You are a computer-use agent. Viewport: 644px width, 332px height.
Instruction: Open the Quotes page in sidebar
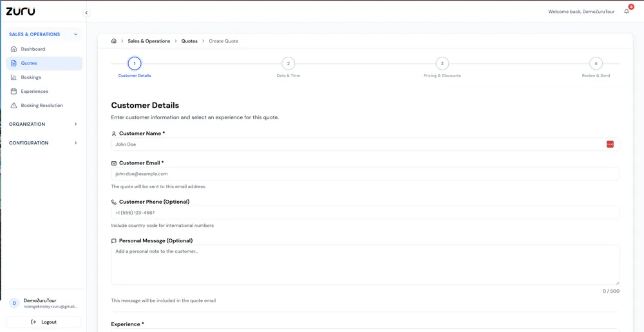click(44, 63)
